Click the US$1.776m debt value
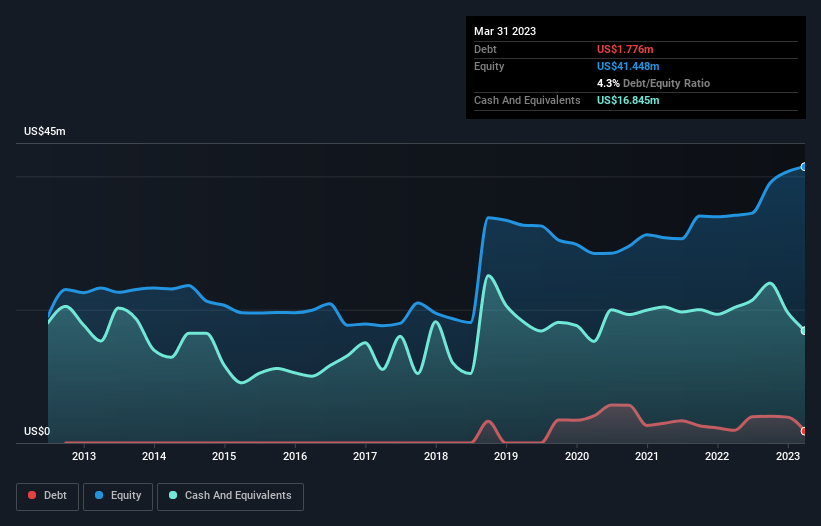The height and width of the screenshot is (526, 821). point(625,49)
